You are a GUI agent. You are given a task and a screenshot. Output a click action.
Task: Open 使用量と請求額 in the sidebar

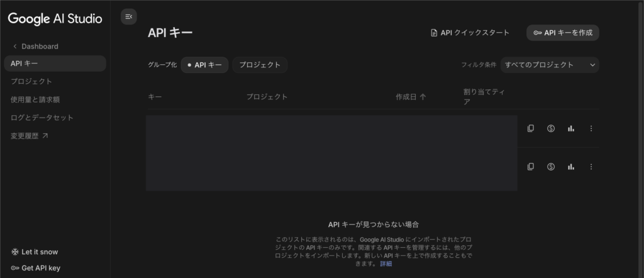[35, 99]
